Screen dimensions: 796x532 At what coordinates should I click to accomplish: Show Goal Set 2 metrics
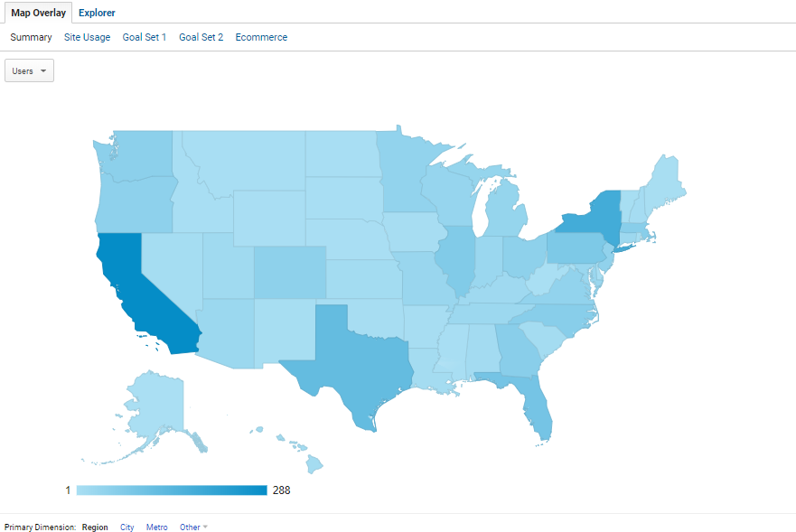(201, 37)
